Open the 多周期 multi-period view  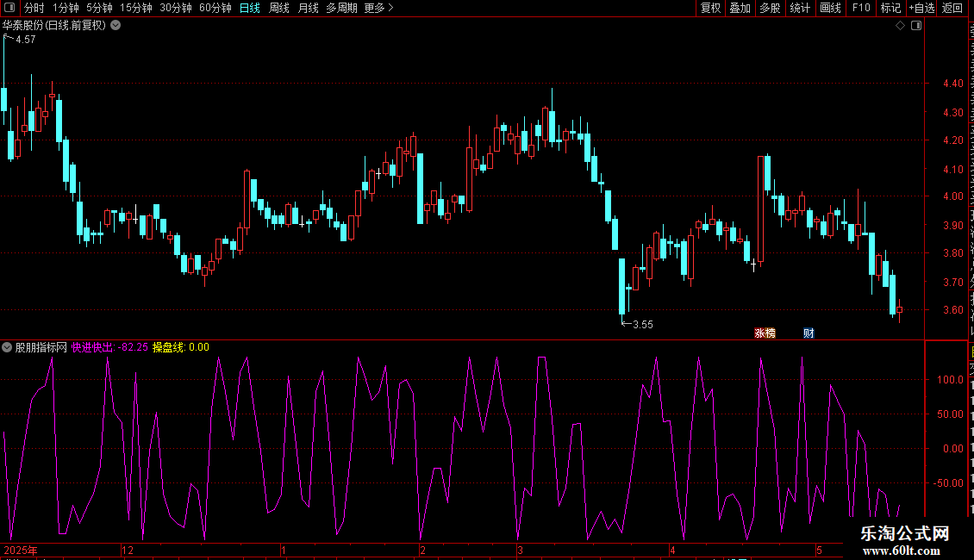coord(341,8)
